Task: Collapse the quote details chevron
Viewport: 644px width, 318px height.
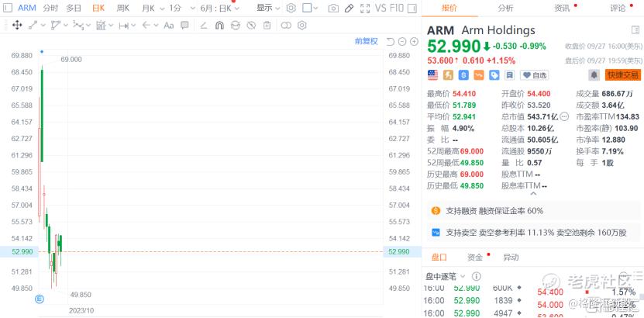Action: click(533, 192)
